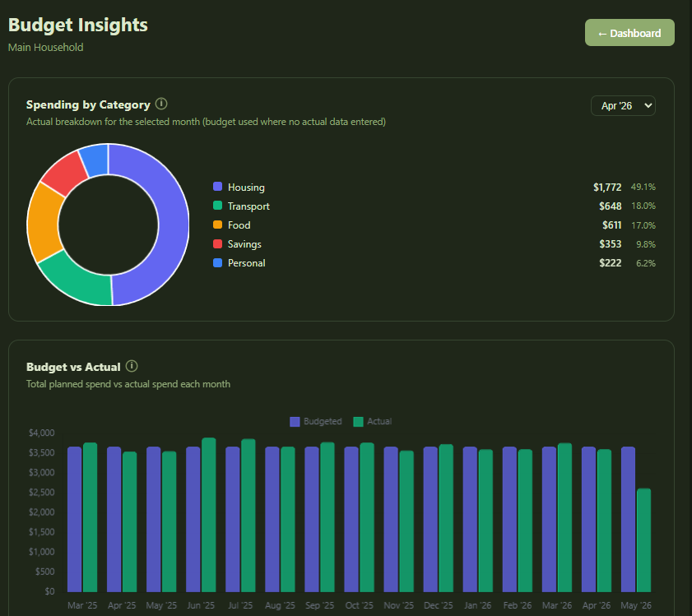Screen dimensions: 692x616
Task: Click the 17.0% percentage value
Action: [643, 225]
